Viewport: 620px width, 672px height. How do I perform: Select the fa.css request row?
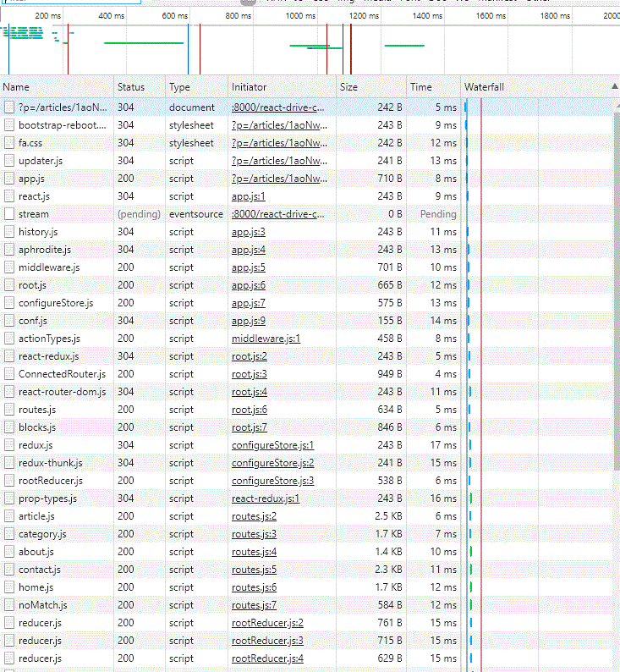tap(306, 143)
